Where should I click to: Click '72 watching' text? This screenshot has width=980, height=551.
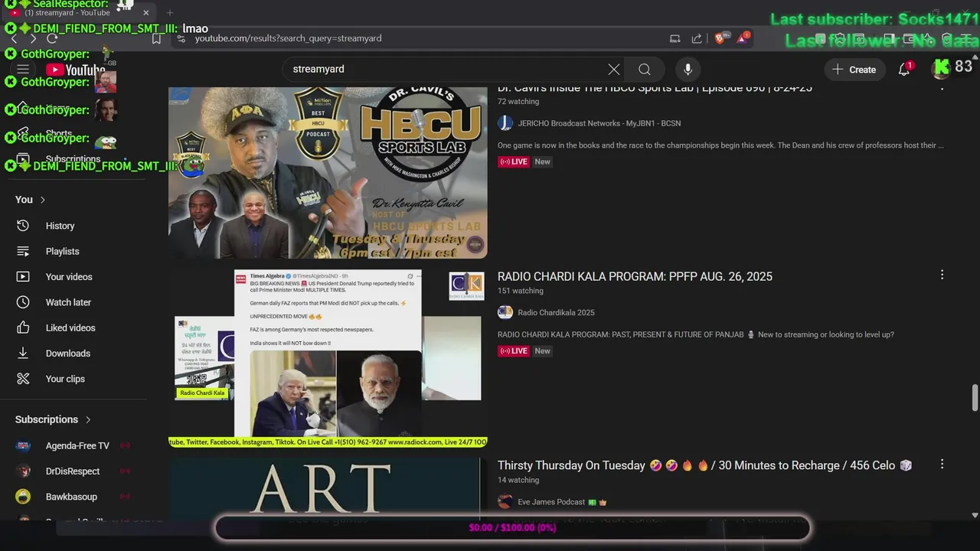[518, 102]
